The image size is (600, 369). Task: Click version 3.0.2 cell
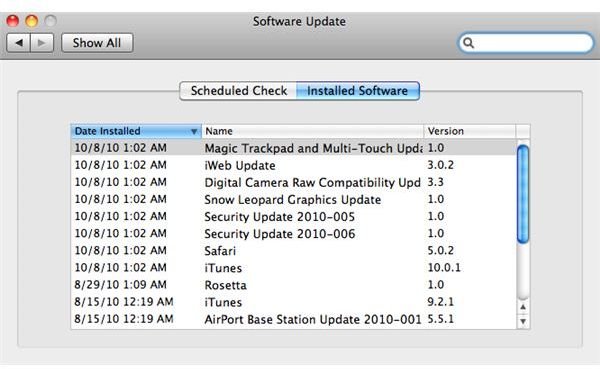click(440, 165)
